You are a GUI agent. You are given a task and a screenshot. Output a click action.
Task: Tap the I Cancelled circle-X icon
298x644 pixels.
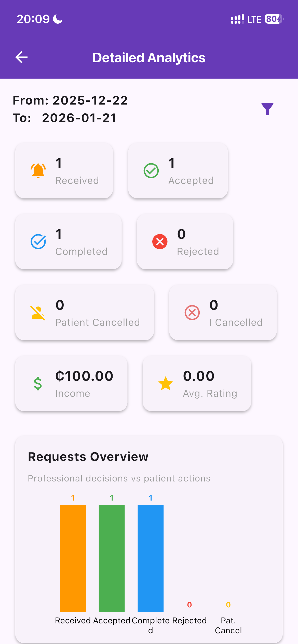(192, 313)
